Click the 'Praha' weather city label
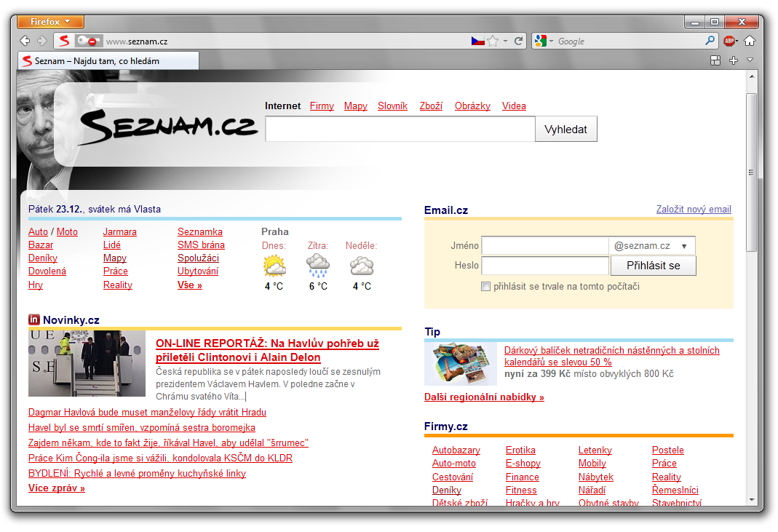 275,231
